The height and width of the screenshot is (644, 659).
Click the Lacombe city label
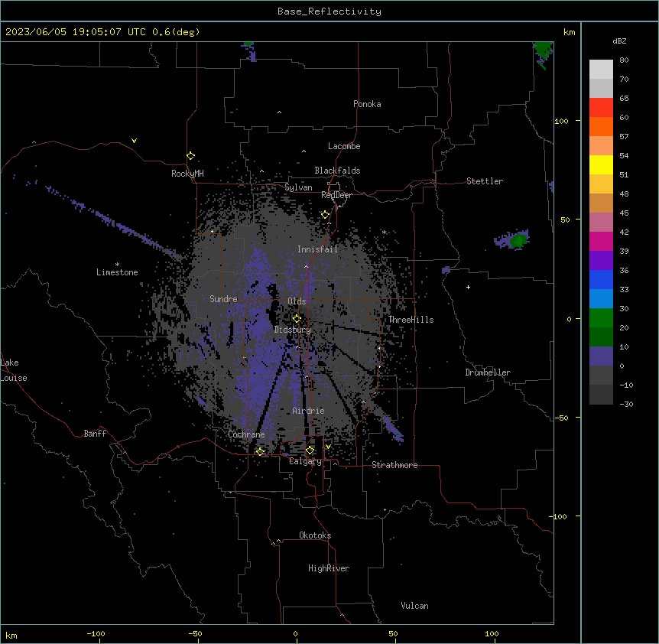(344, 146)
